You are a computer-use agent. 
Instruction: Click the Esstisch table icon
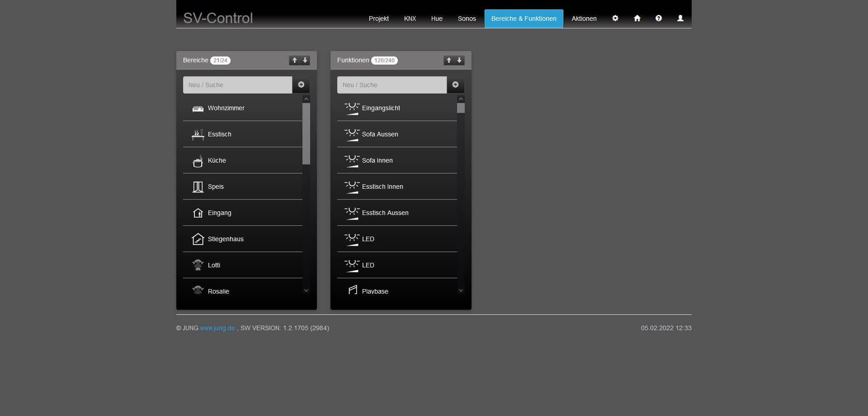pyautogui.click(x=198, y=134)
